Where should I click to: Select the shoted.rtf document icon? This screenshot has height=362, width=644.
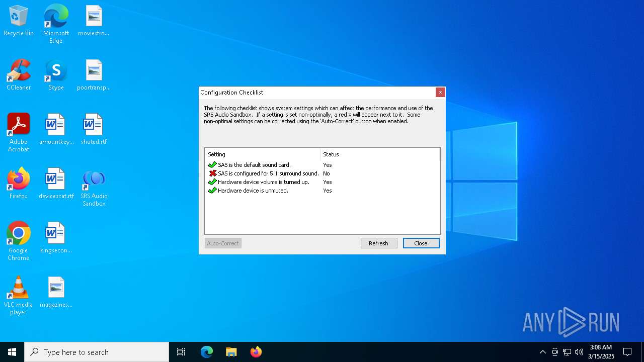pyautogui.click(x=94, y=130)
